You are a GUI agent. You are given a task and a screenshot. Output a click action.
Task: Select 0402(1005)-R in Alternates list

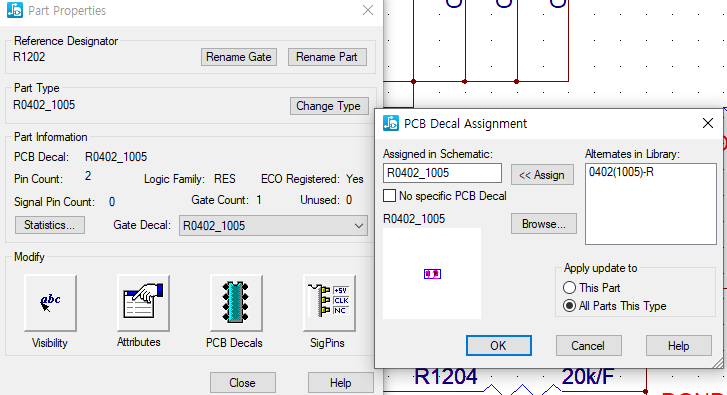click(x=621, y=172)
